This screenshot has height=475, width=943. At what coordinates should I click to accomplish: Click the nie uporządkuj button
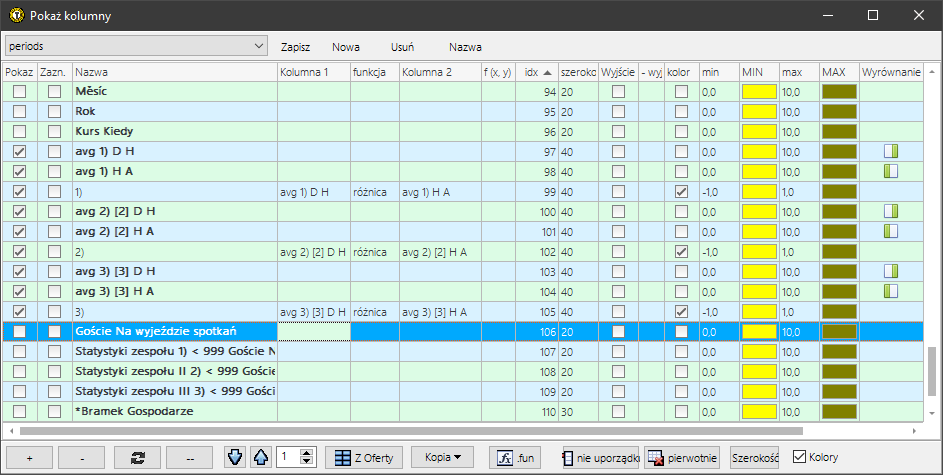click(600, 457)
